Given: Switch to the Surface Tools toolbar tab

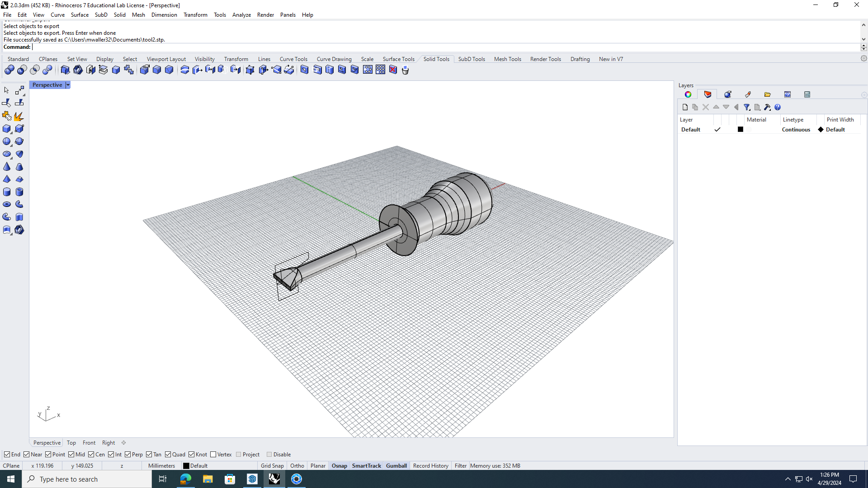Looking at the screenshot, I should pyautogui.click(x=398, y=59).
